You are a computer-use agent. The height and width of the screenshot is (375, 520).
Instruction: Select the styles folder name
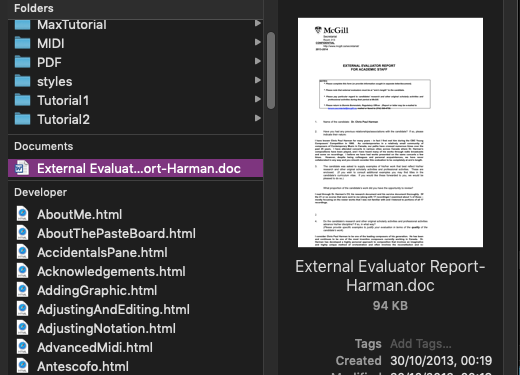click(x=55, y=81)
